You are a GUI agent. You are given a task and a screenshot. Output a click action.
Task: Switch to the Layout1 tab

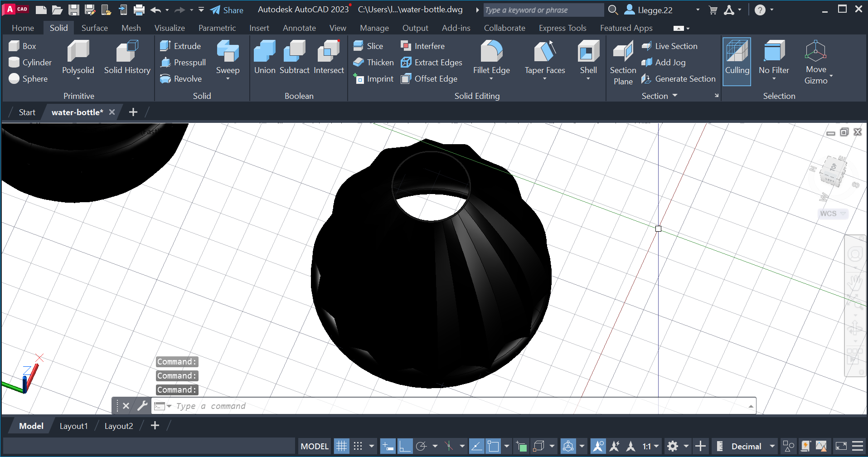[x=73, y=426]
